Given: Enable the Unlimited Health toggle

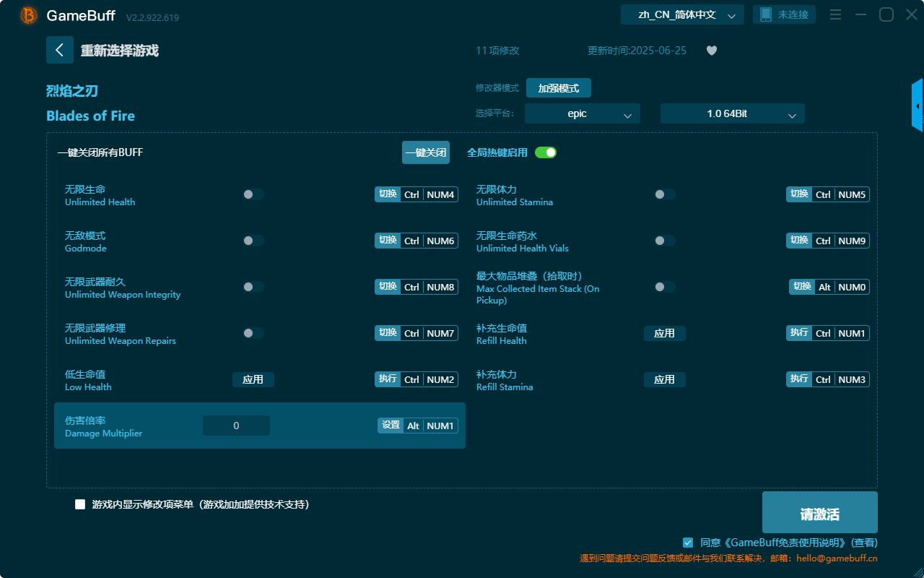Looking at the screenshot, I should (x=253, y=194).
